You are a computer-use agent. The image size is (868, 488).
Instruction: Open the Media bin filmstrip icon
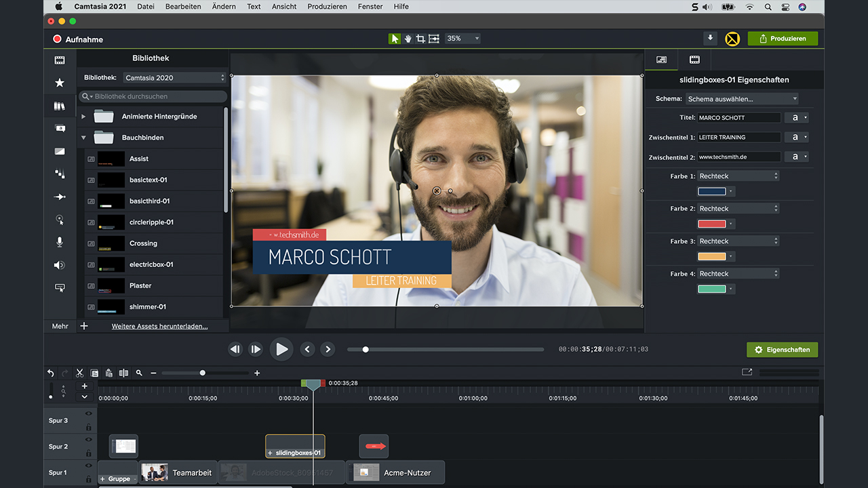[60, 60]
